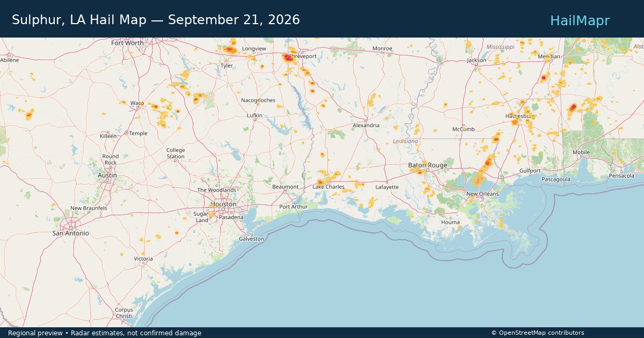This screenshot has height=338, width=644.
Task: Click the Galveston label
Action: tap(251, 239)
